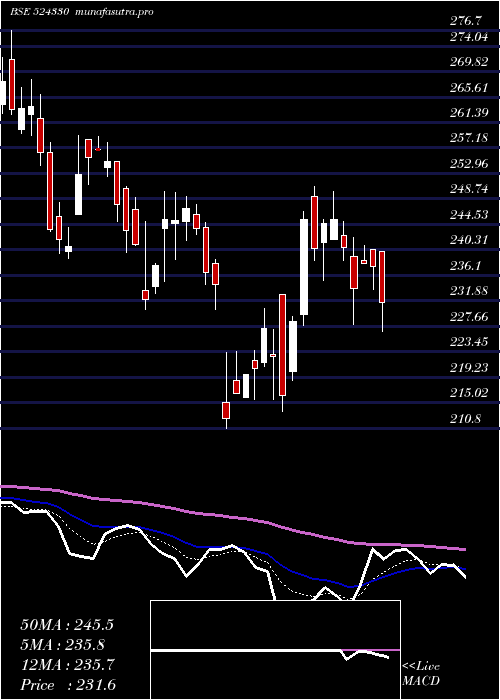Click the 50MA : 245.5 reading
500x700 pixels.
(x=67, y=625)
